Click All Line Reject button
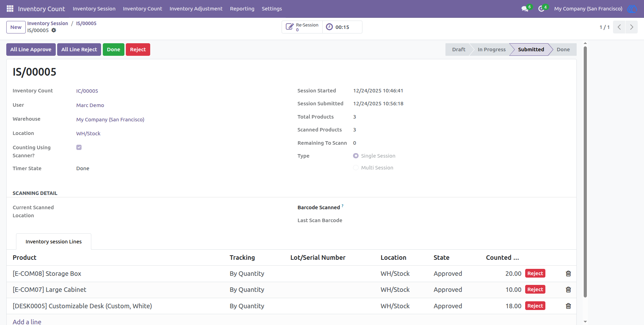Viewport: 644px width, 325px height. 79,50
